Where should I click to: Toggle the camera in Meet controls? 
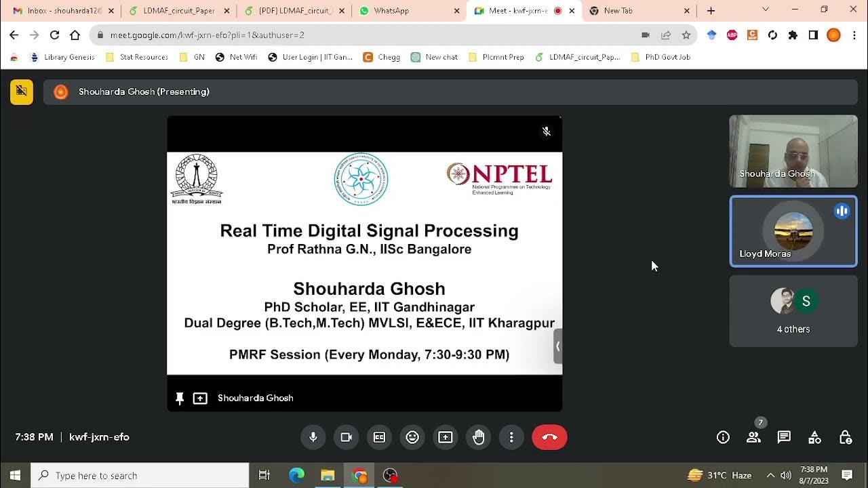click(x=346, y=437)
